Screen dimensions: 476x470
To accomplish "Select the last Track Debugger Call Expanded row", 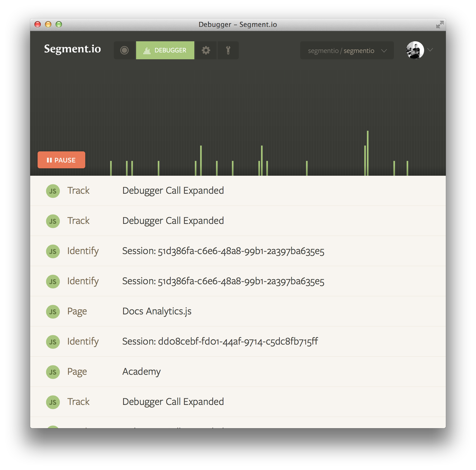I will 238,402.
